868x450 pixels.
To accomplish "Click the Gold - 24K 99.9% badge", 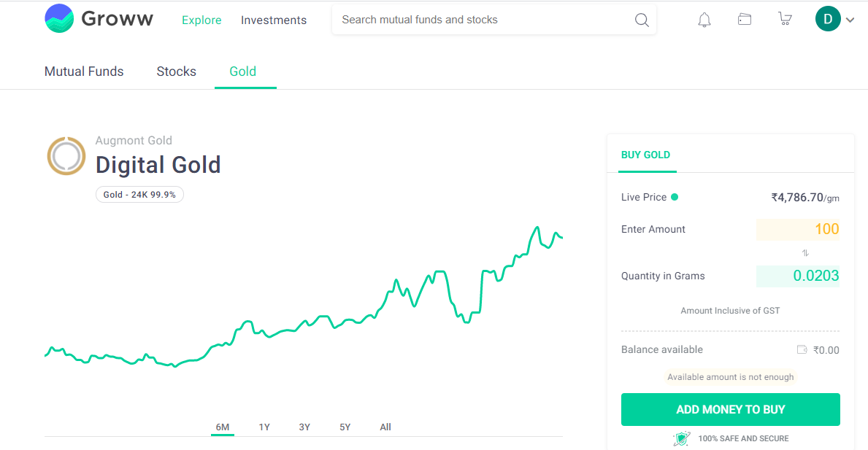I will [139, 195].
